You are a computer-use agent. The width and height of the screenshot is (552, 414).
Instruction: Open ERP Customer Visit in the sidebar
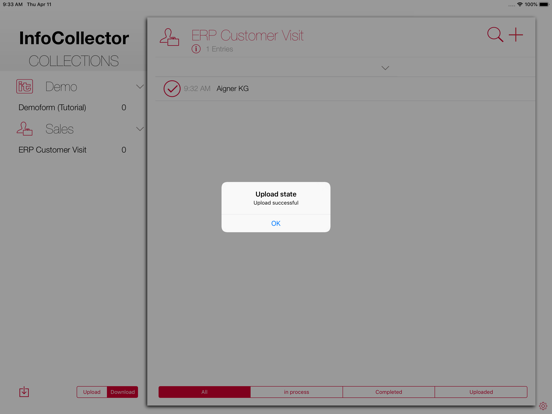point(72,150)
